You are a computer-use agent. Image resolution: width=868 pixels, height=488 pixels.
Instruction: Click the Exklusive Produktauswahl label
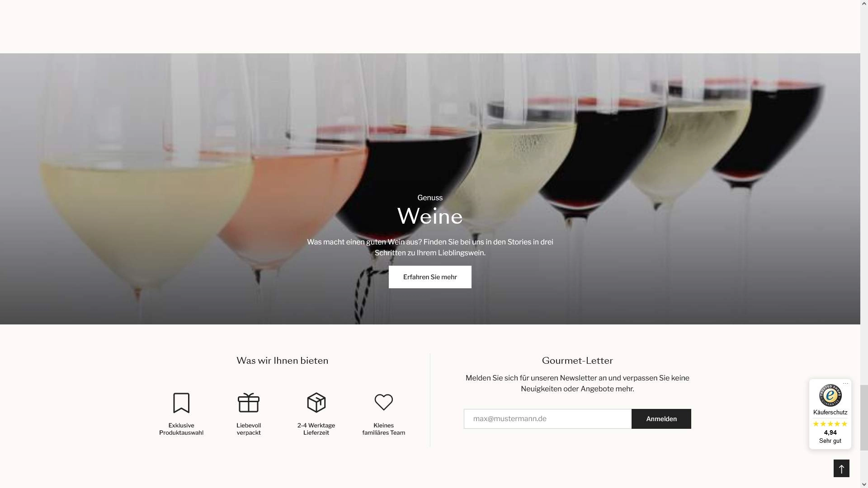point(181,429)
